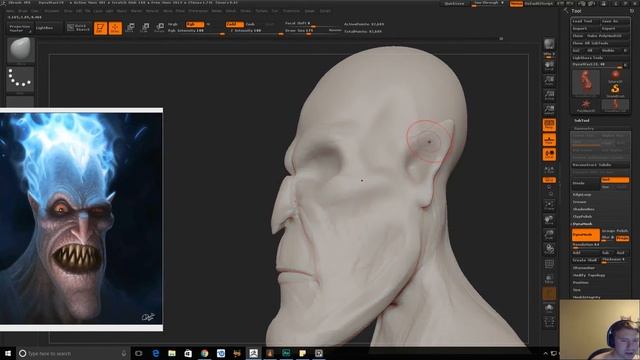Toggle Persp perspective view
The image size is (640, 360).
(549, 125)
